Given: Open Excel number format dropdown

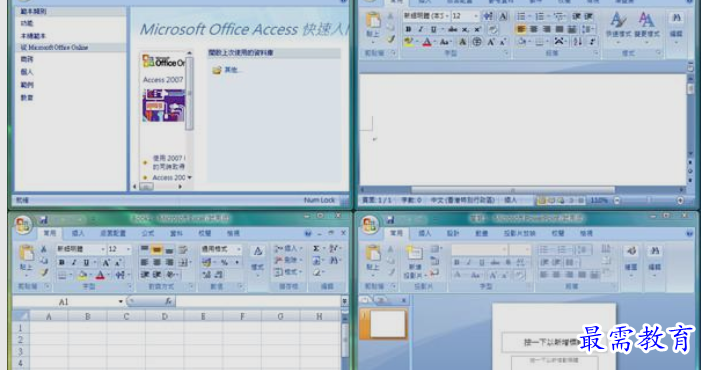Looking at the screenshot, I should (x=239, y=249).
